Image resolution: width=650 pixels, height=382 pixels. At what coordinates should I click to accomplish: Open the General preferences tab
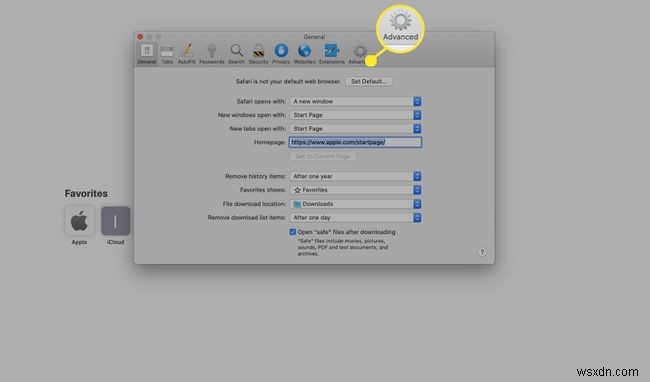click(x=147, y=54)
